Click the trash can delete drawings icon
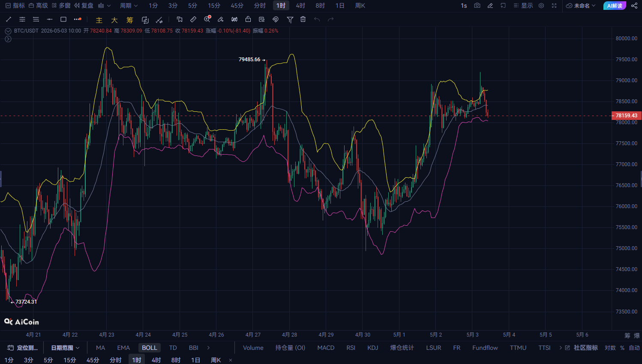 click(x=303, y=19)
